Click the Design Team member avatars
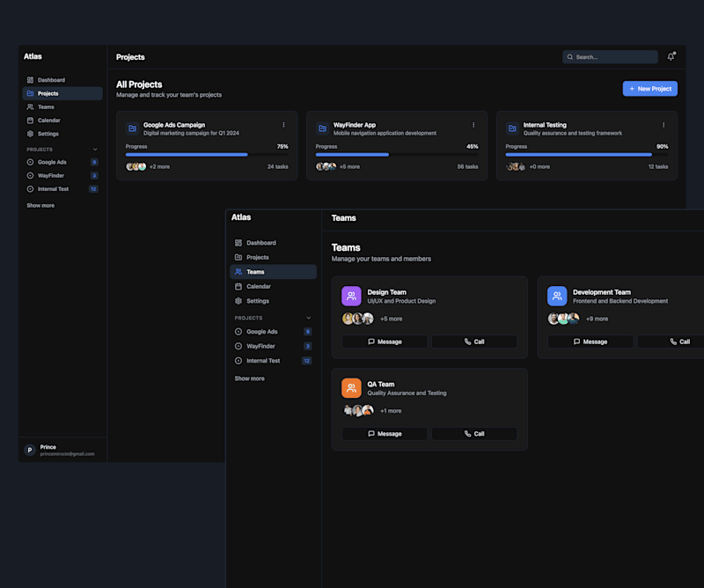 tap(358, 319)
